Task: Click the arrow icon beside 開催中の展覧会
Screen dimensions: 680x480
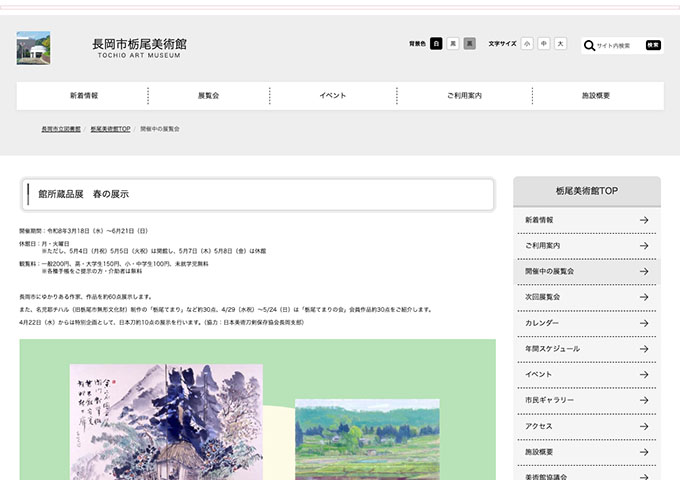Action: click(644, 271)
